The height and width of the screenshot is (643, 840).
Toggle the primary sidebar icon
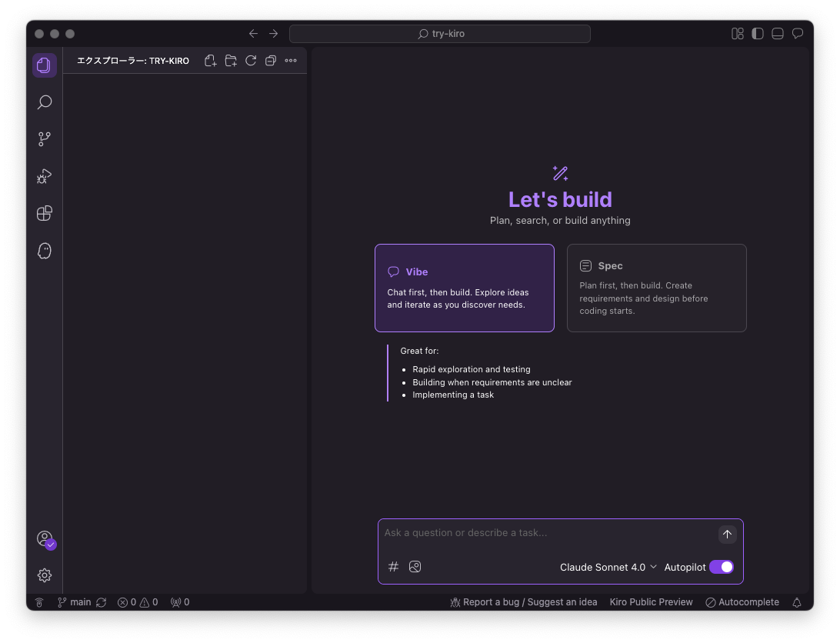tap(758, 34)
